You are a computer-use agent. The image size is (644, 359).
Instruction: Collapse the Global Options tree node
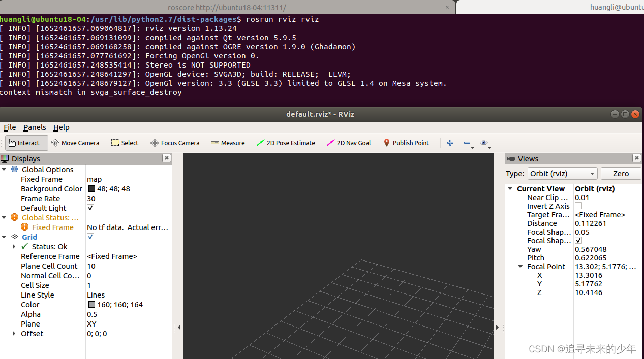[x=4, y=169]
